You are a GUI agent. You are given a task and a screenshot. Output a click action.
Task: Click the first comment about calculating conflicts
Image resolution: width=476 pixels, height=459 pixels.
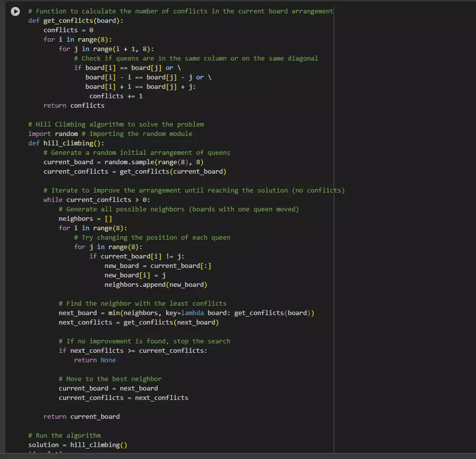[x=180, y=11]
